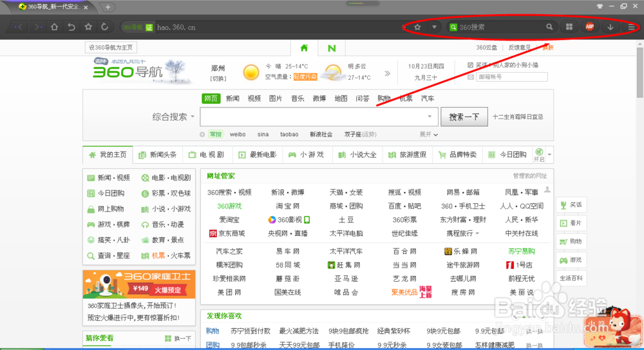The image size is (644, 350).
Task: Open 360云盘 link
Action: (486, 48)
